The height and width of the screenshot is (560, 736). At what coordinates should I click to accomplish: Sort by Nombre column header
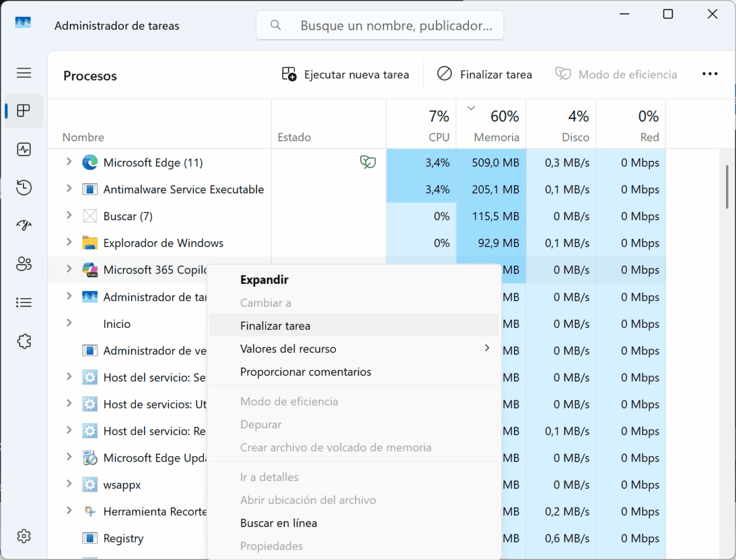click(160, 124)
